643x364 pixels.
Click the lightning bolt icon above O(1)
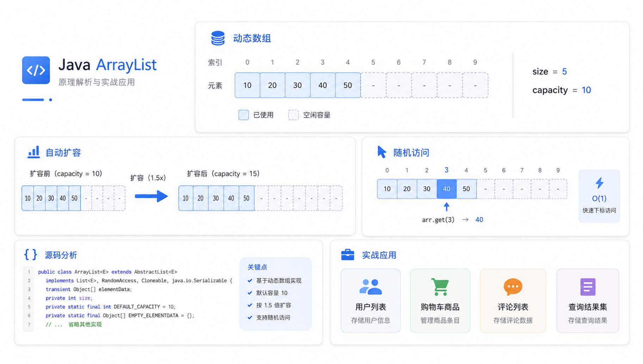pos(599,183)
